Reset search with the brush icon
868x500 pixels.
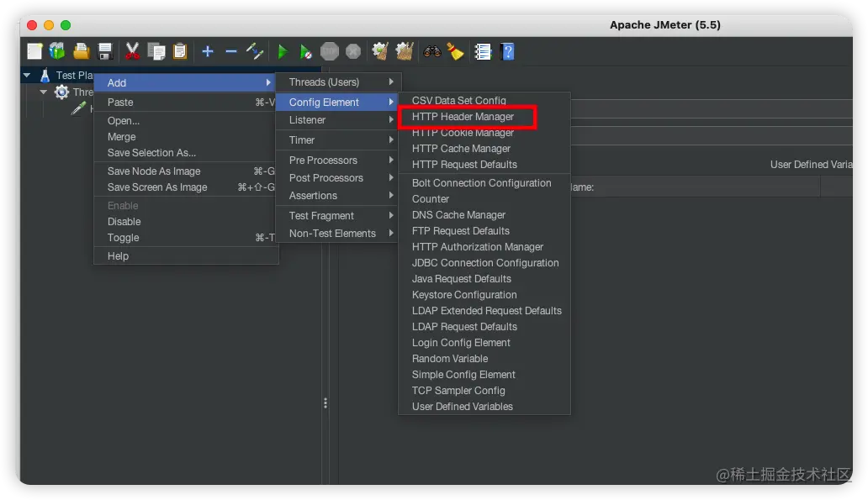[455, 51]
